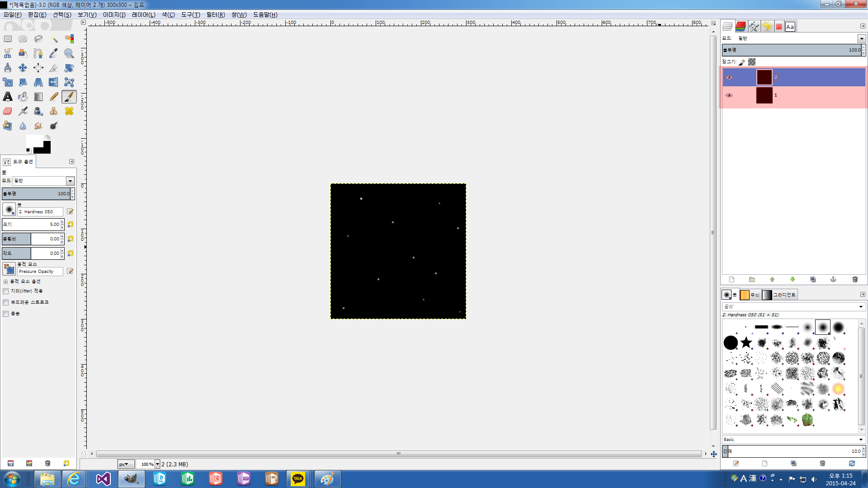Hide layer 2 using its eye icon
868x488 pixels.
729,77
